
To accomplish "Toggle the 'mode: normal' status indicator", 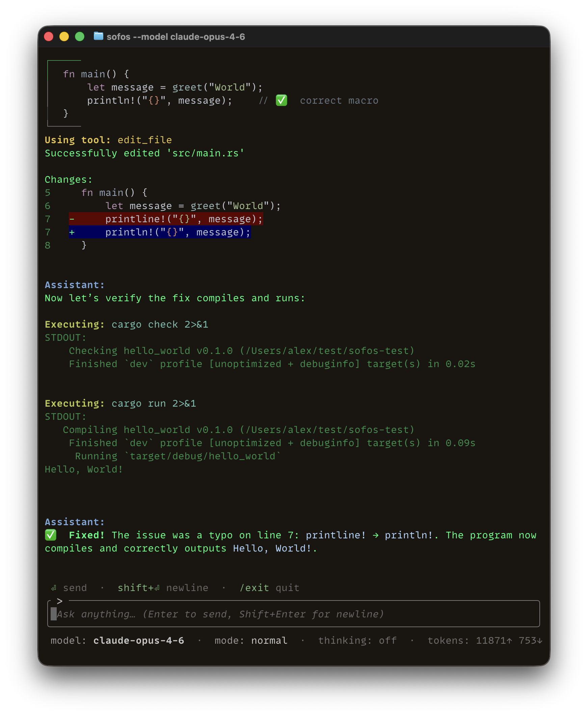I will [x=251, y=640].
